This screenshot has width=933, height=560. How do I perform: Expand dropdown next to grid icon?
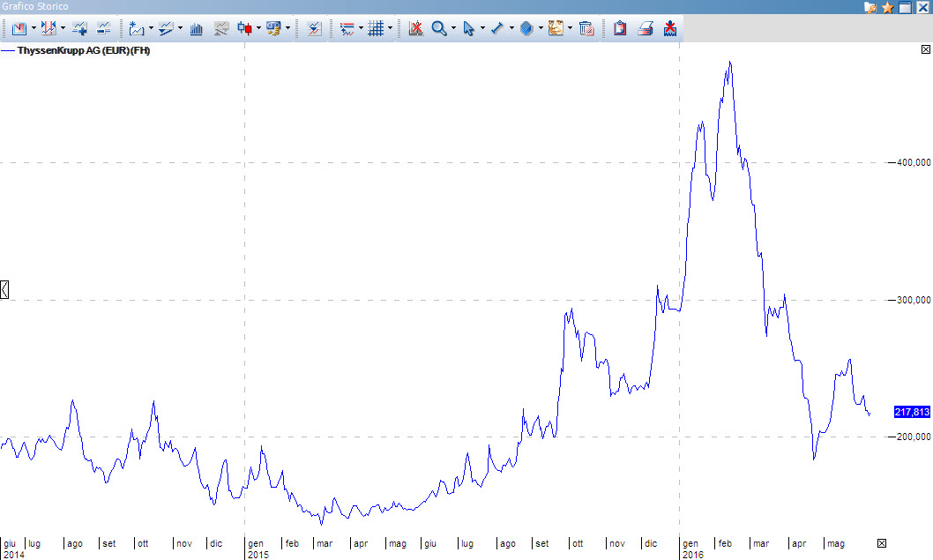point(390,28)
